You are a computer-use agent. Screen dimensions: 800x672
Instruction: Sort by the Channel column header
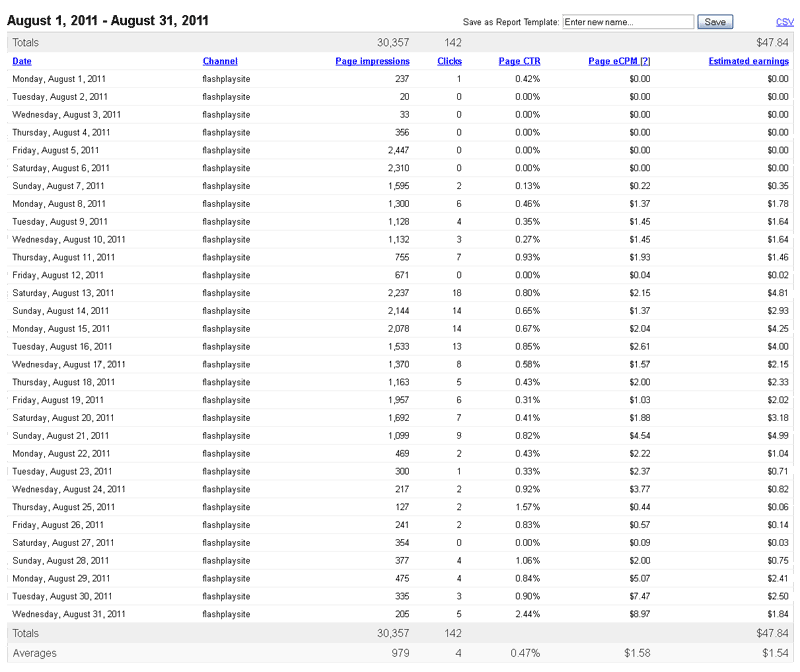(220, 61)
